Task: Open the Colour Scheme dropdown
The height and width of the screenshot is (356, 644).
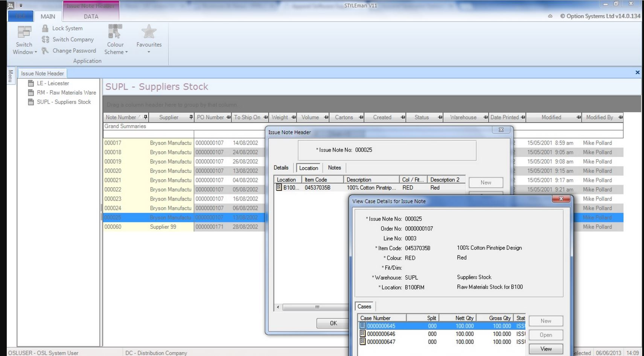Action: click(116, 40)
